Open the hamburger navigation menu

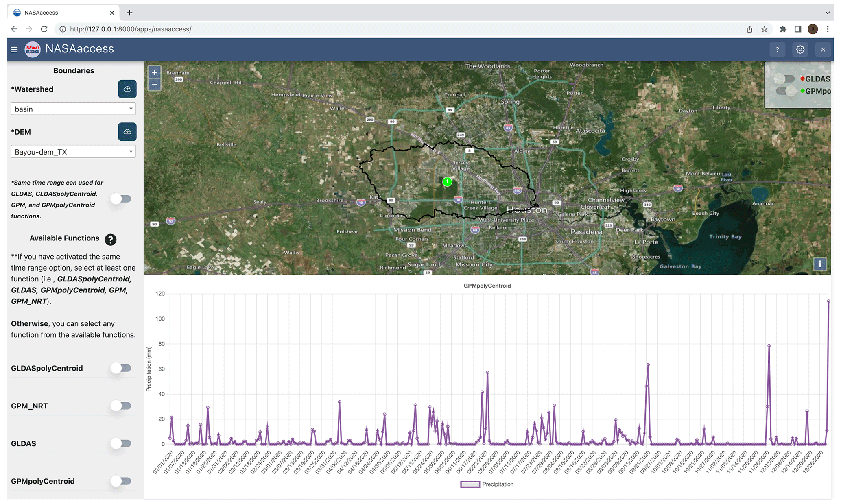pyautogui.click(x=14, y=50)
